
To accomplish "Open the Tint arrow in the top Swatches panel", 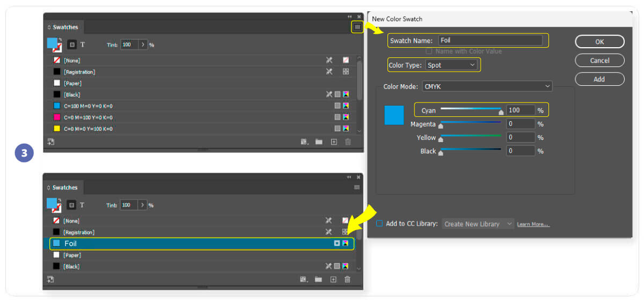I will click(143, 45).
